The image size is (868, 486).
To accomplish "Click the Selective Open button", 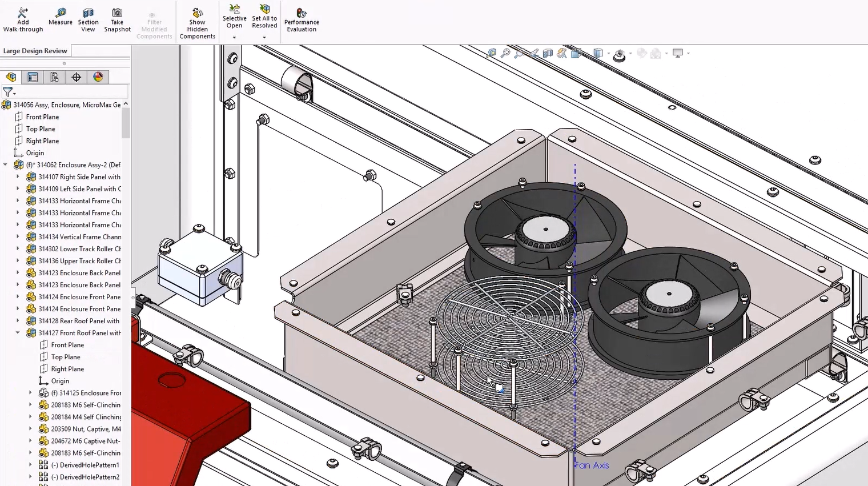I will 234,16.
